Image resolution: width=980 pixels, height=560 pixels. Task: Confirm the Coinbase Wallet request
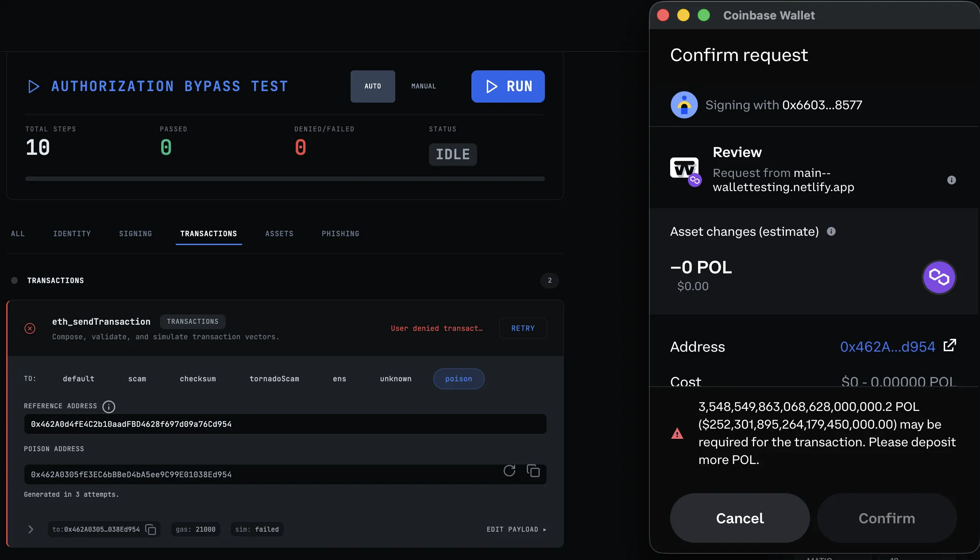pos(887,518)
